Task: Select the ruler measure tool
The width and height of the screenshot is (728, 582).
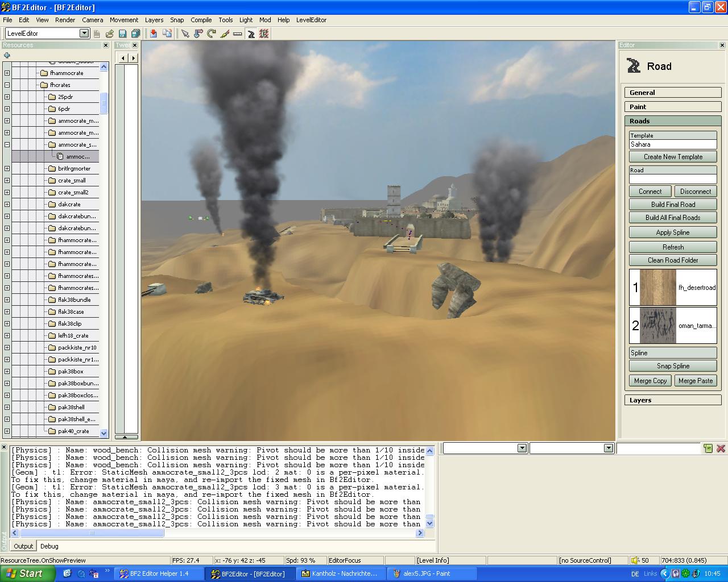Action: pyautogui.click(x=237, y=34)
